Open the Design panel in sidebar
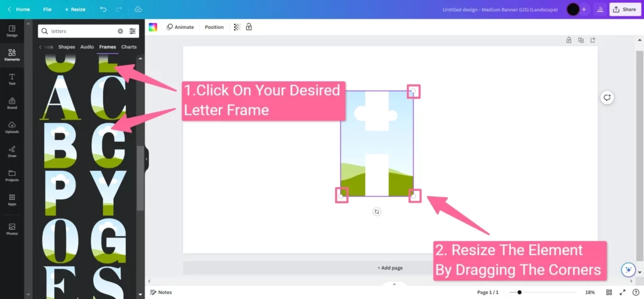This screenshot has width=644, height=299. 12,31
